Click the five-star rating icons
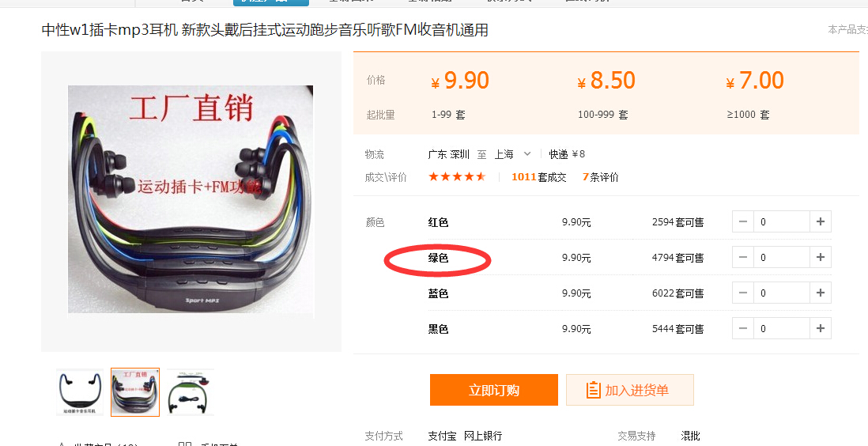The image size is (868, 446). click(x=457, y=176)
